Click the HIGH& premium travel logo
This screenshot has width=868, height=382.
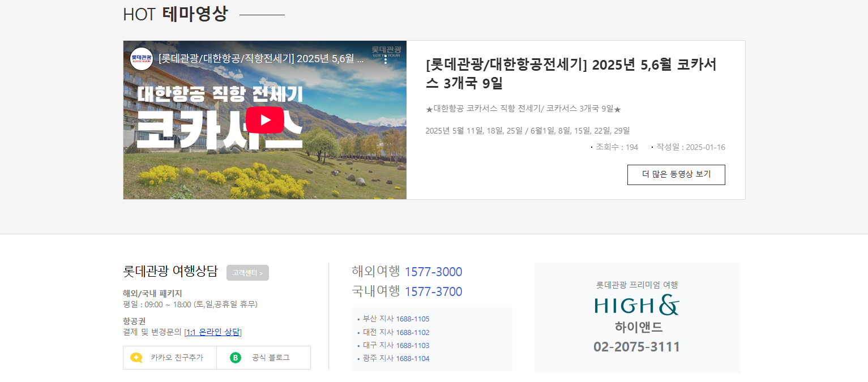(x=637, y=305)
